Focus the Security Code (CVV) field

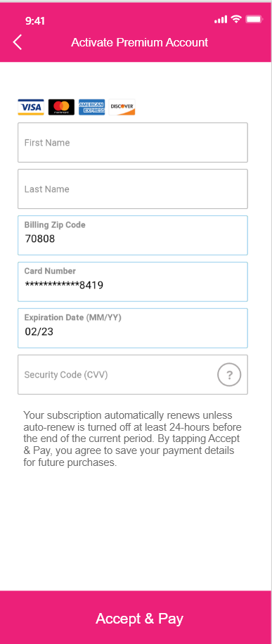[x=133, y=374]
